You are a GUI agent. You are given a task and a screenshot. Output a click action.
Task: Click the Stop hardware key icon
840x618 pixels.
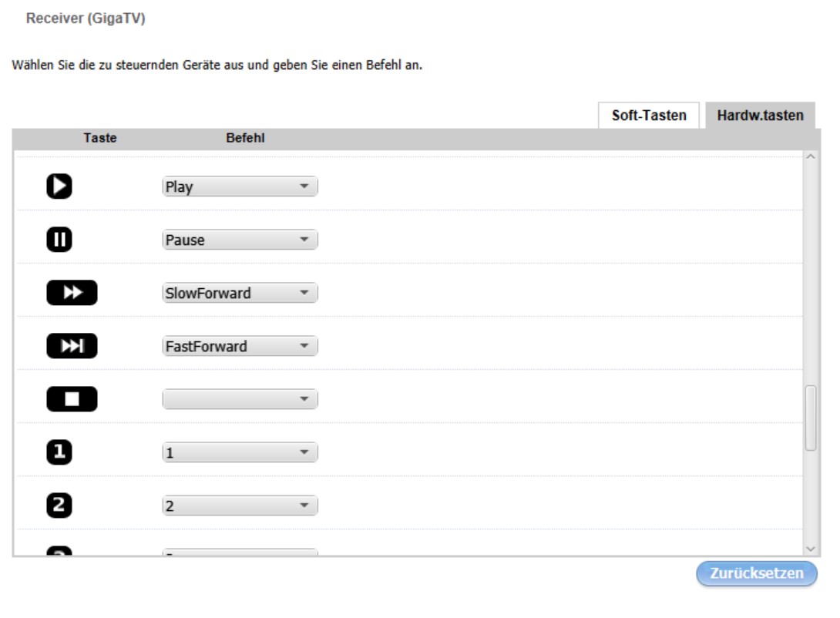coord(72,399)
